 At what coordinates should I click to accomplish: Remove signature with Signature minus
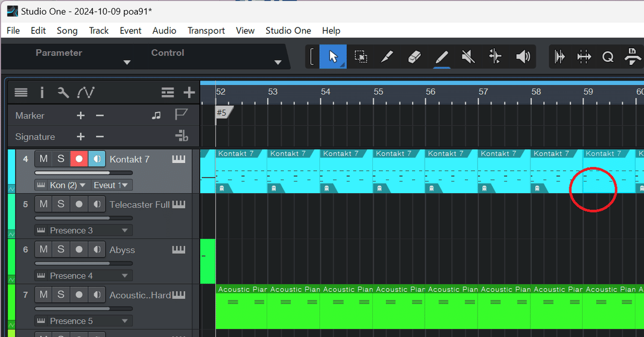click(x=99, y=137)
